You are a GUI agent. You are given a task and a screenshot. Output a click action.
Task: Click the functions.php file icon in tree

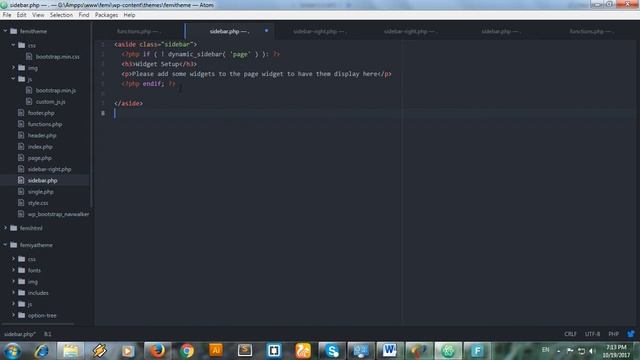[21, 124]
